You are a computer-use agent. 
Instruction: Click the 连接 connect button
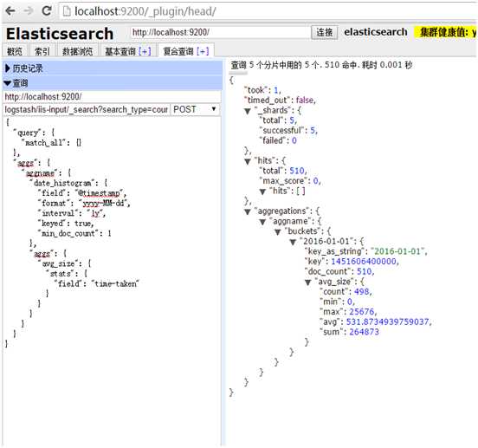tap(324, 32)
